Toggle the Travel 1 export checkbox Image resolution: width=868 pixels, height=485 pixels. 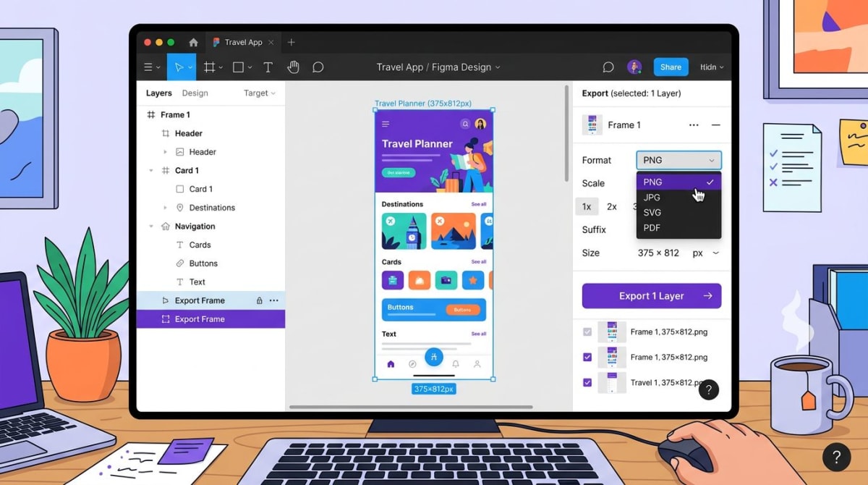587,382
